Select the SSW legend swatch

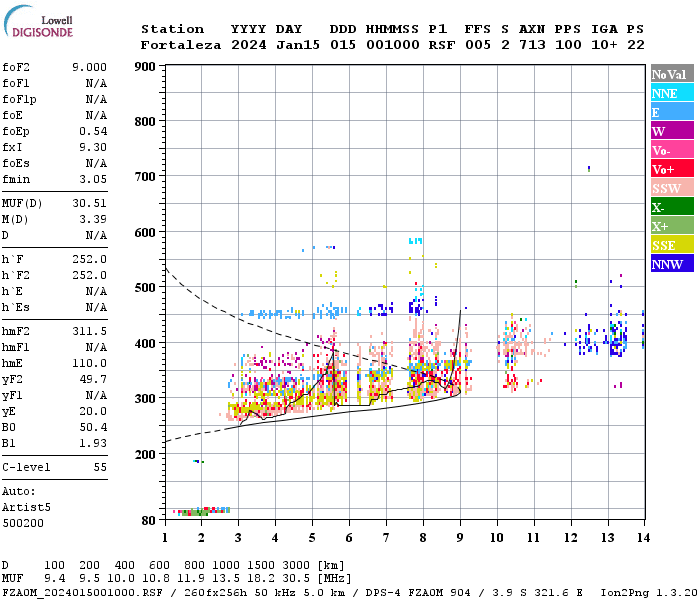click(x=672, y=188)
